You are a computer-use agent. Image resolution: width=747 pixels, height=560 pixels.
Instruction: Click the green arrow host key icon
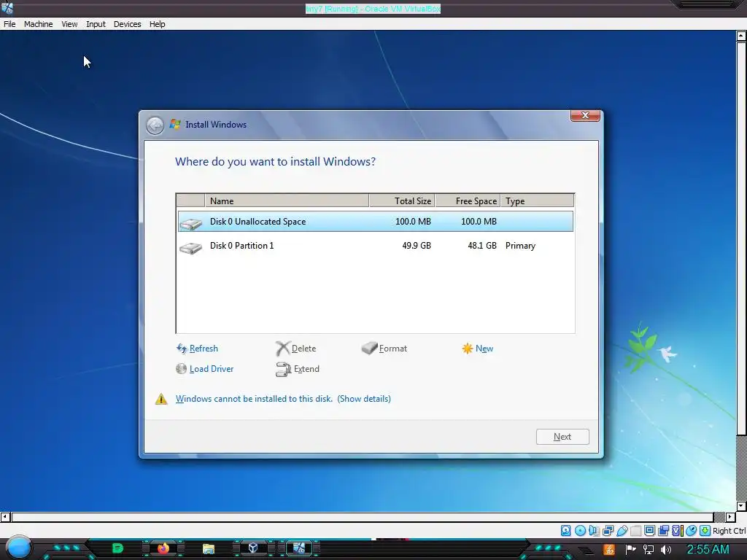point(705,531)
